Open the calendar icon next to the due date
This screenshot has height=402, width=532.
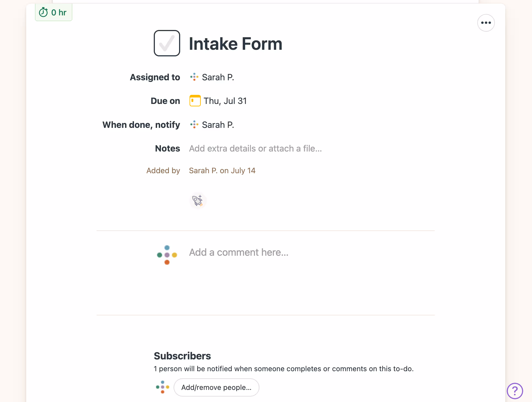coord(195,101)
